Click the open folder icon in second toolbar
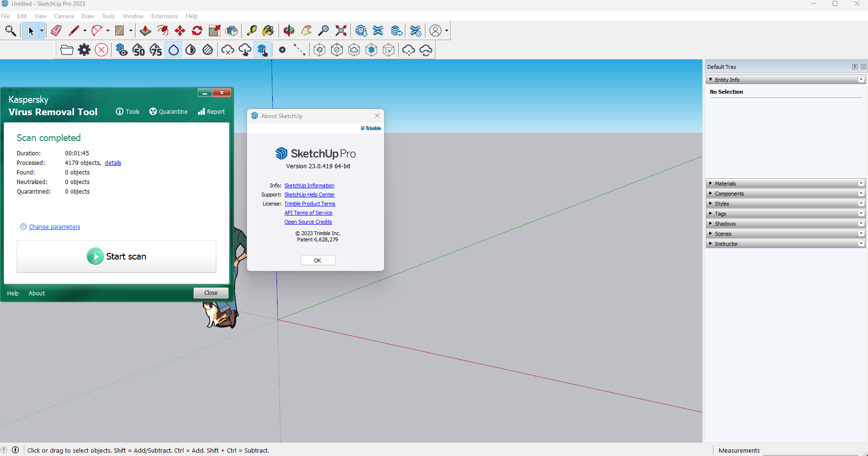The width and height of the screenshot is (868, 456). pos(67,50)
